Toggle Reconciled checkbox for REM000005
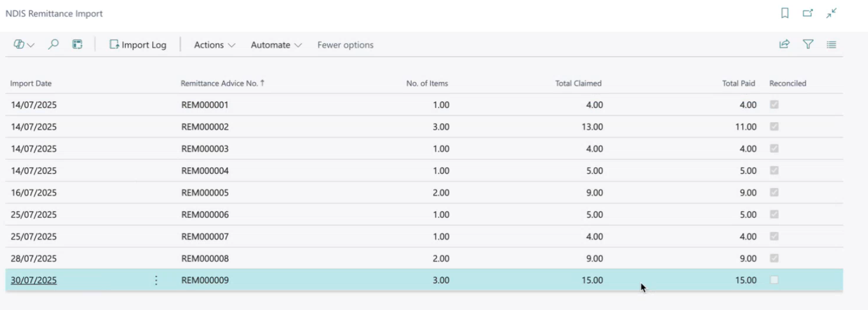The image size is (868, 310). 774,192
